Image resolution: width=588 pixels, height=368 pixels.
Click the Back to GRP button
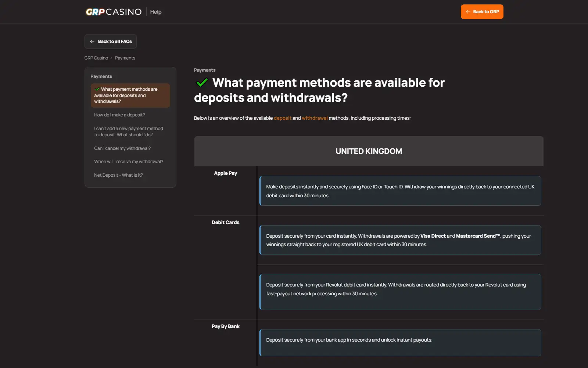click(x=482, y=12)
